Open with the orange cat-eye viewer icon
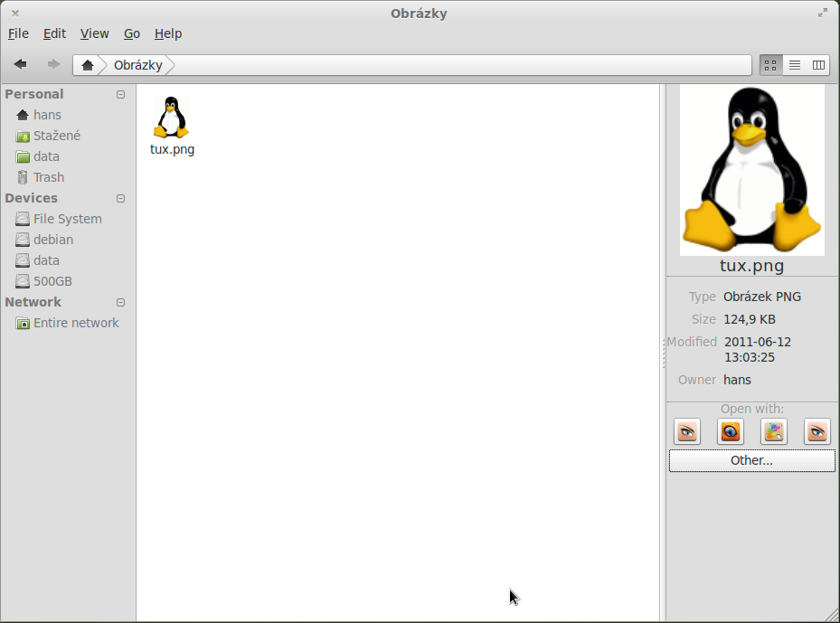Image resolution: width=840 pixels, height=623 pixels. 731,431
